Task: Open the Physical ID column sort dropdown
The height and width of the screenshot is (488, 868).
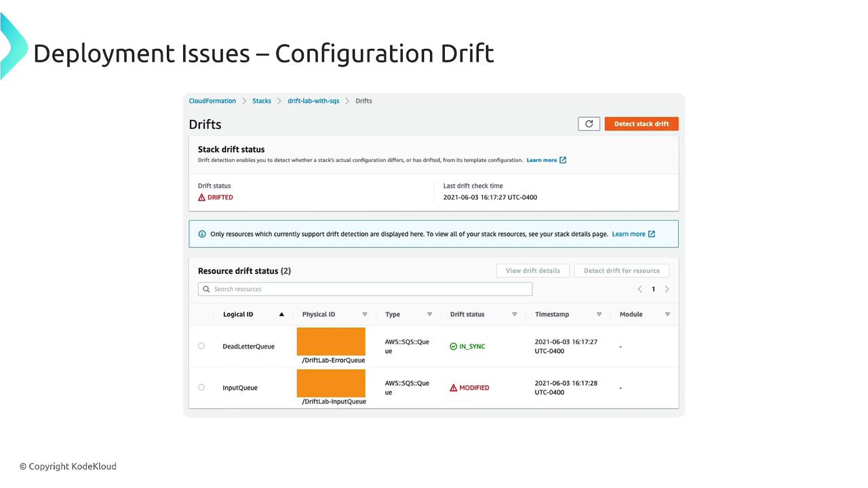Action: point(365,314)
